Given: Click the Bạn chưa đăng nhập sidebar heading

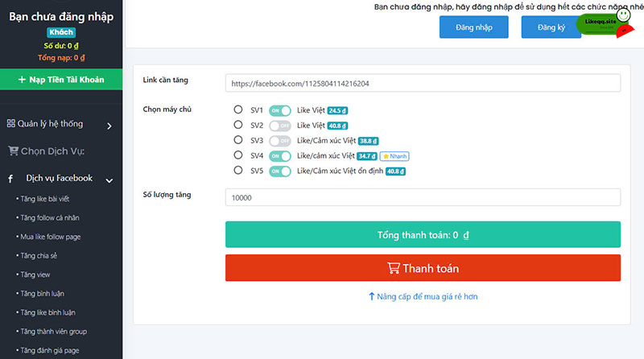Looking at the screenshot, I should 61,17.
